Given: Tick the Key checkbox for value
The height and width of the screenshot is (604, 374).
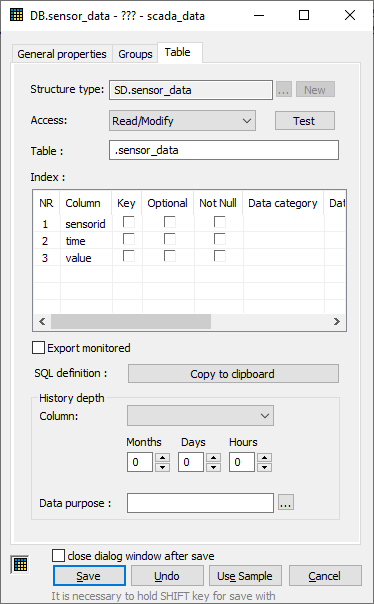Looking at the screenshot, I should point(129,256).
